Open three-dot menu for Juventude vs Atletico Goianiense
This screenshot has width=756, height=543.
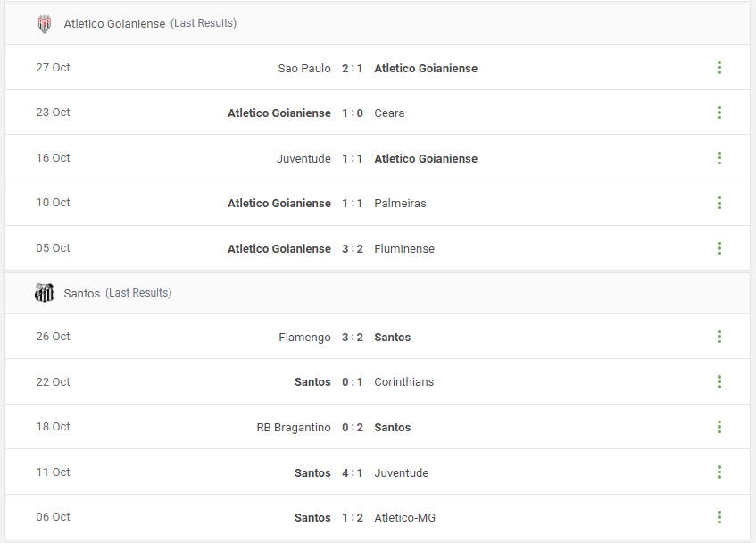719,158
